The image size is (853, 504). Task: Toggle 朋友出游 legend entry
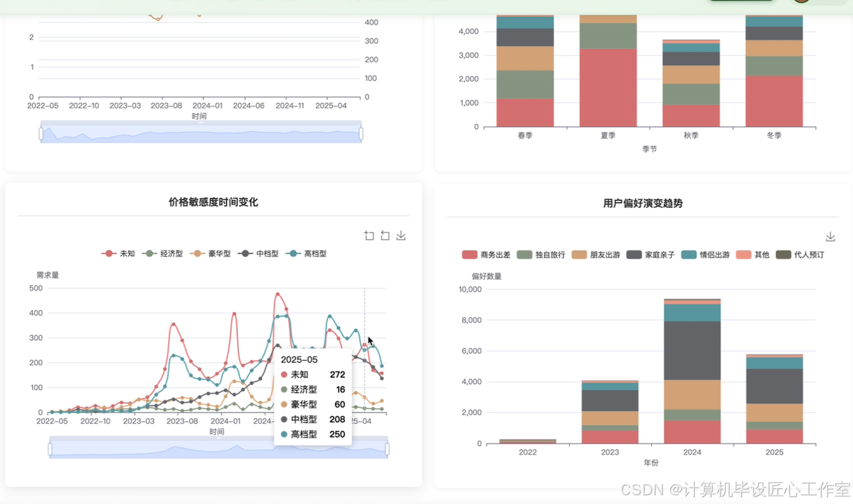coord(596,255)
